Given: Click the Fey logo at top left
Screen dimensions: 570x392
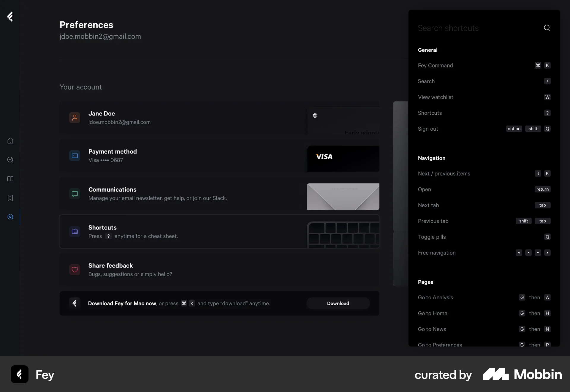Looking at the screenshot, I should click(10, 17).
